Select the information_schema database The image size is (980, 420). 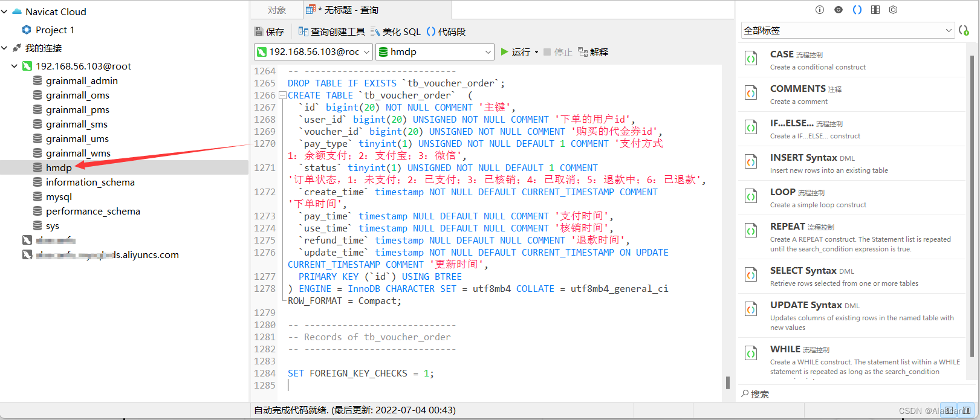[x=90, y=182]
